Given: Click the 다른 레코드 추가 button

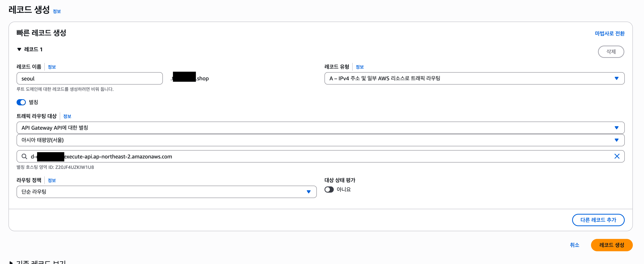Looking at the screenshot, I should [x=598, y=220].
